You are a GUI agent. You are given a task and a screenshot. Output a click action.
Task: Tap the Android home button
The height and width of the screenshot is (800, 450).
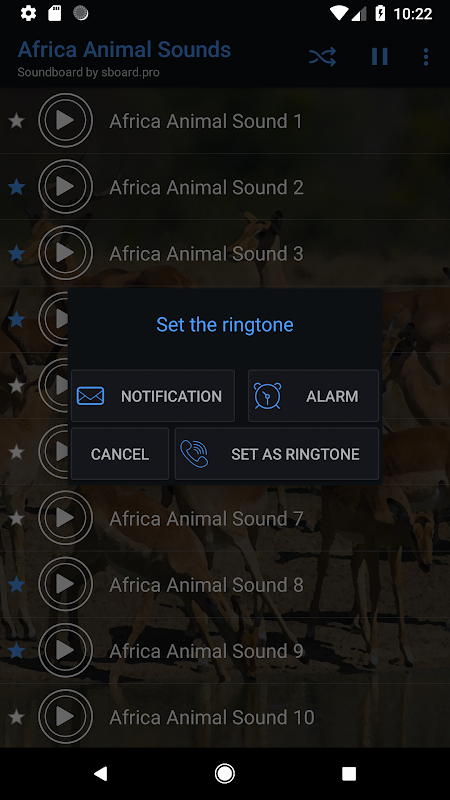(x=224, y=774)
